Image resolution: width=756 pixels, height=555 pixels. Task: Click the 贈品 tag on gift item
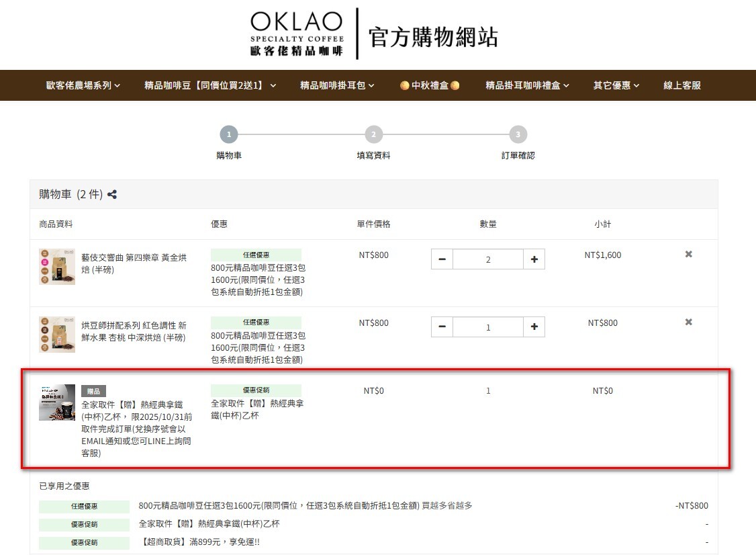click(93, 391)
